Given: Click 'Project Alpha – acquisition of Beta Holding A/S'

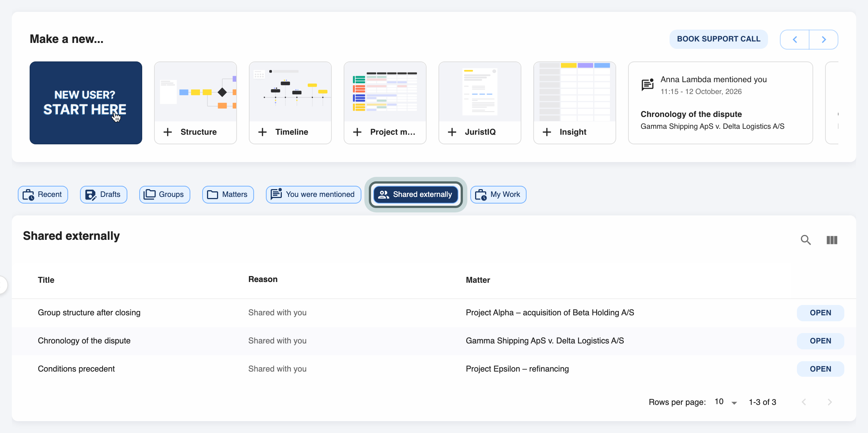Looking at the screenshot, I should click(550, 313).
